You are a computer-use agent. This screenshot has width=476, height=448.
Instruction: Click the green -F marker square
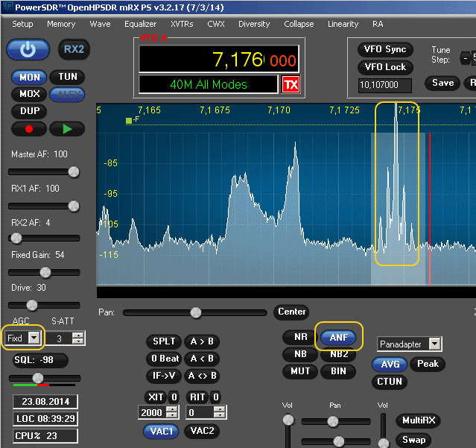point(129,121)
